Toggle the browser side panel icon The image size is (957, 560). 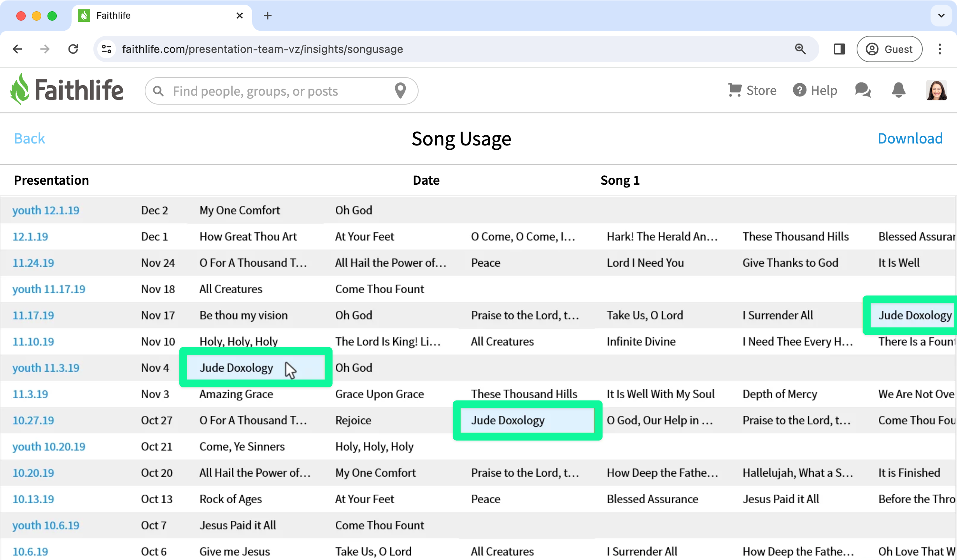coord(839,49)
